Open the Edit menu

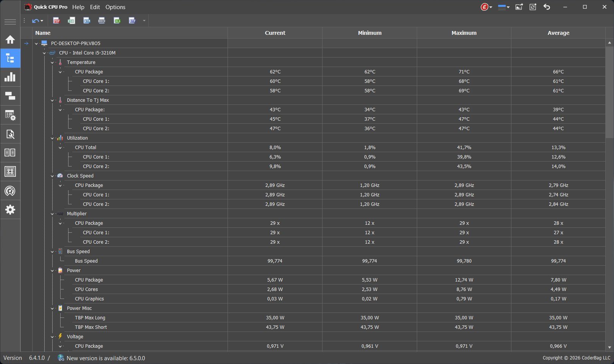pos(95,7)
